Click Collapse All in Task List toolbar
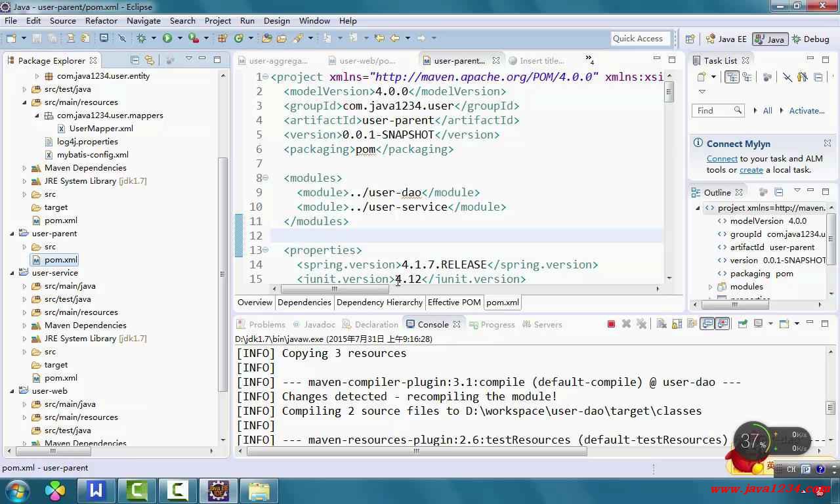 click(x=818, y=77)
